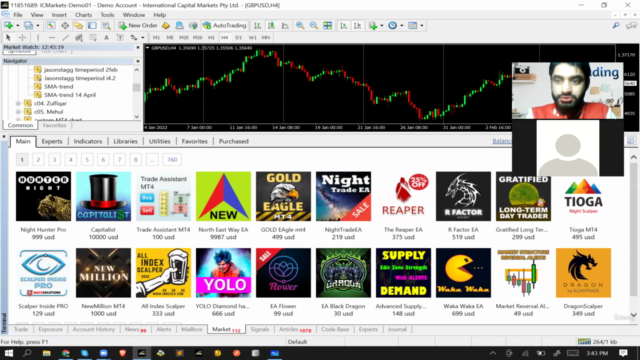Open the Purchased tab
The width and height of the screenshot is (640, 360).
coord(233,141)
